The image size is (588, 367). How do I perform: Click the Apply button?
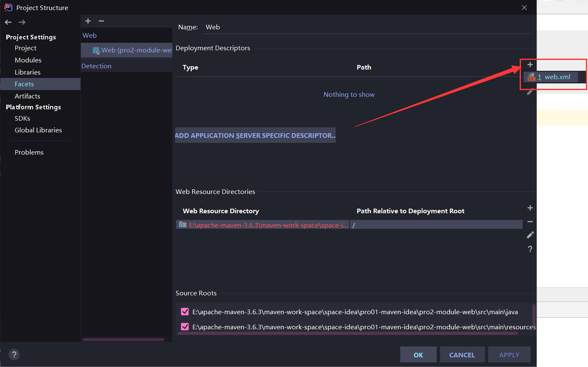coord(509,355)
